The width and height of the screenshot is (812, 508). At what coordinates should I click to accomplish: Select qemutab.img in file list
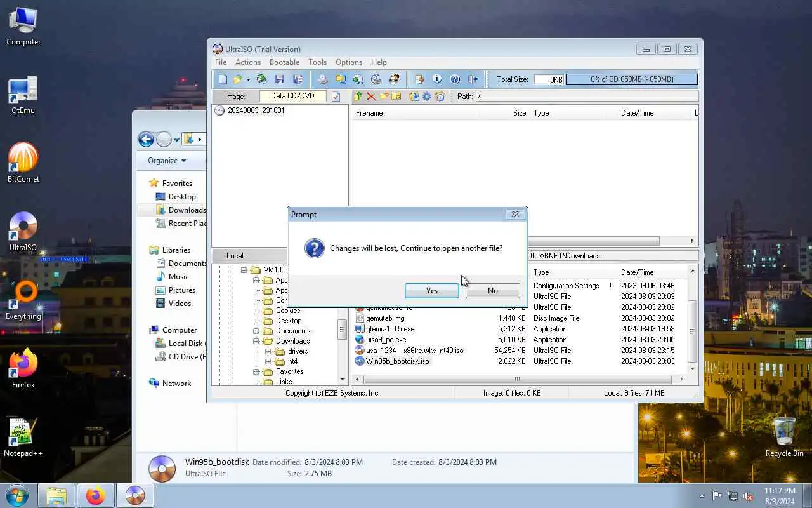click(385, 318)
